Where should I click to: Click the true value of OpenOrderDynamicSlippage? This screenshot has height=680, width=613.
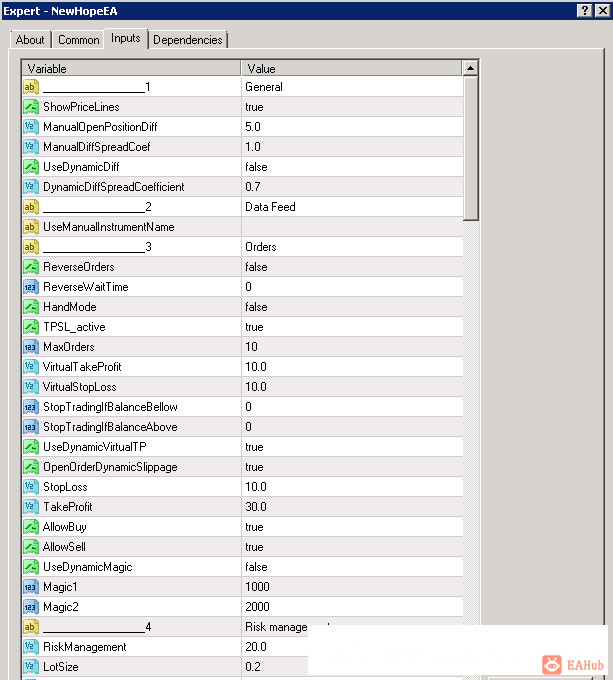point(254,467)
